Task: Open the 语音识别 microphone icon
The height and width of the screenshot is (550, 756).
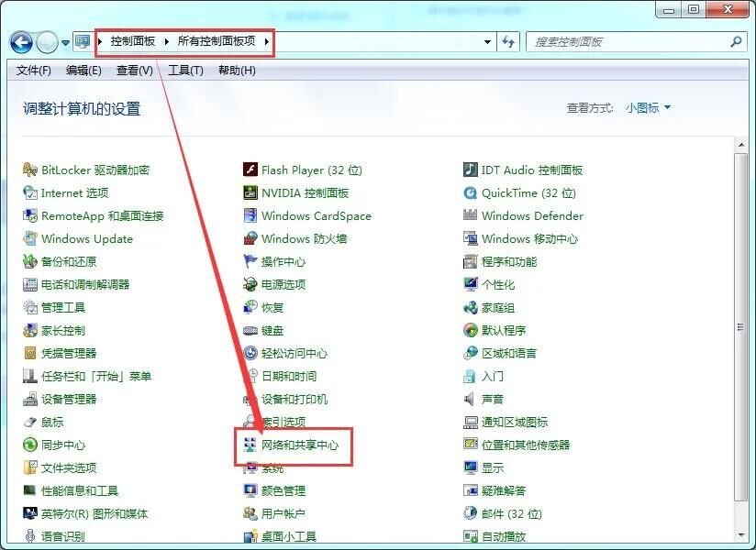Action: 30,536
